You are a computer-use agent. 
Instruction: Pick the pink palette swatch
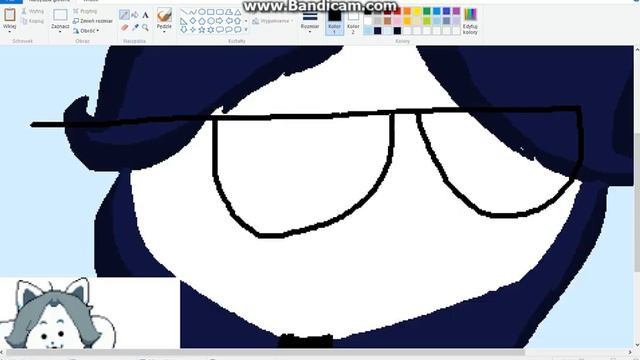(397, 21)
